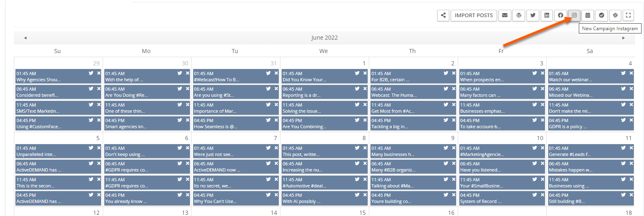Remove 'GDPR is a policy ...' post with X
The width and height of the screenshot is (644, 216).
pos(631,120)
